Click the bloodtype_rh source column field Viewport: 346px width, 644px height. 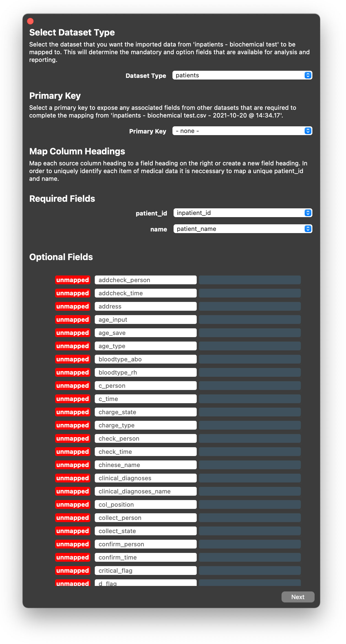pyautogui.click(x=145, y=372)
